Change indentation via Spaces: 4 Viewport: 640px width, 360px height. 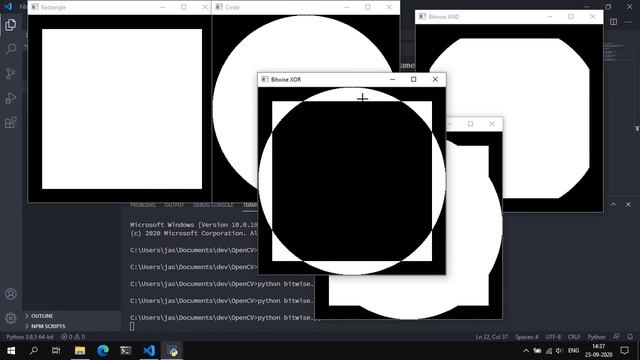(527, 337)
